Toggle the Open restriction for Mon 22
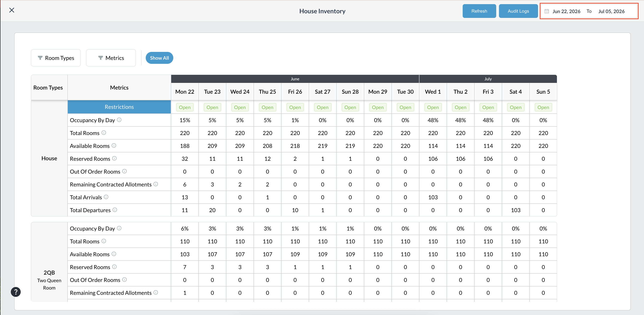644x315 pixels. click(185, 107)
